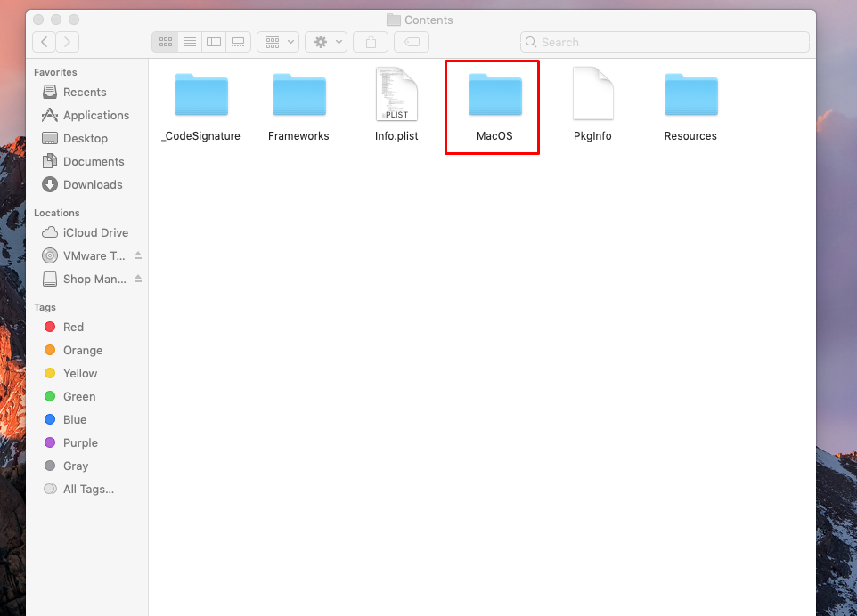Go back with the left chevron button
The width and height of the screenshot is (857, 616).
tap(45, 42)
